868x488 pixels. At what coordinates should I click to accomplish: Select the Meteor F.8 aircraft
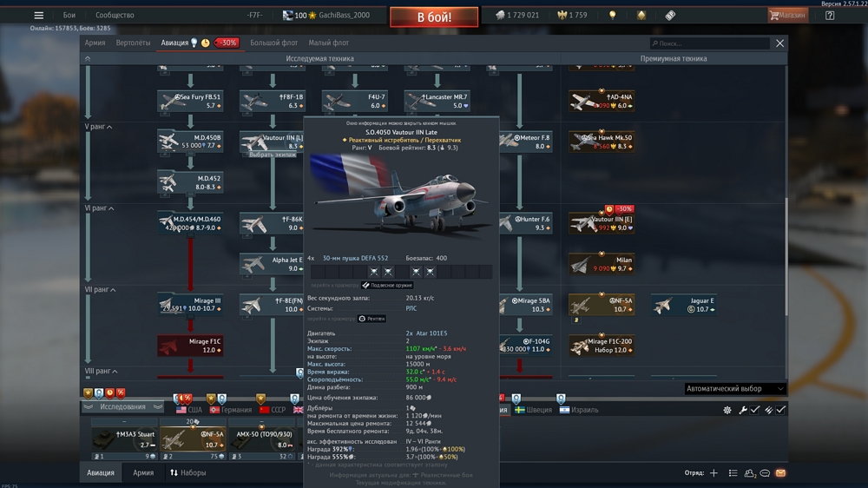click(x=526, y=142)
